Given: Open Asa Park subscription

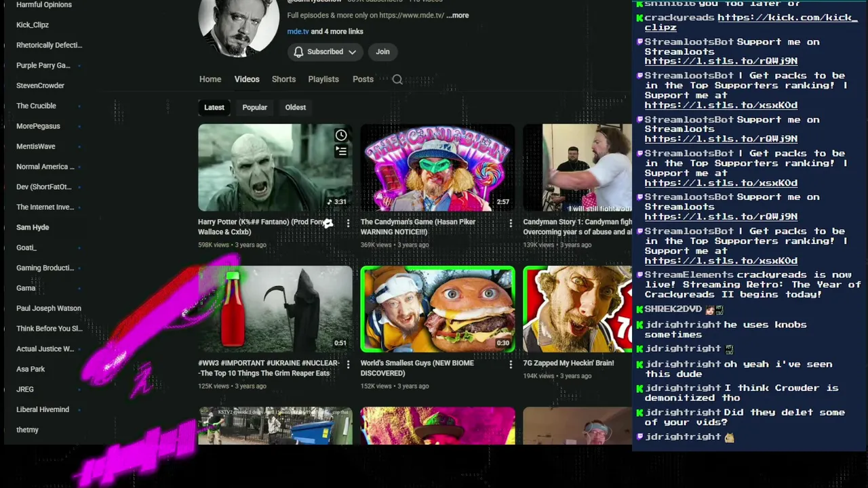Looking at the screenshot, I should (x=31, y=369).
